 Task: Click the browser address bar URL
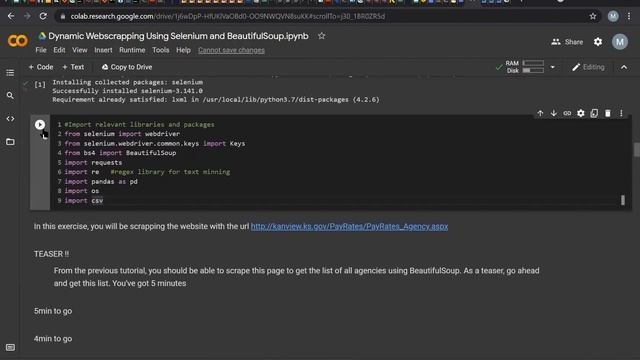pos(228,16)
